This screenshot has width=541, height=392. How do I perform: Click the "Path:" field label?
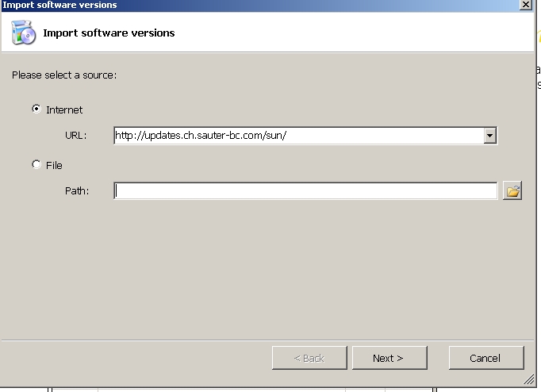point(77,191)
